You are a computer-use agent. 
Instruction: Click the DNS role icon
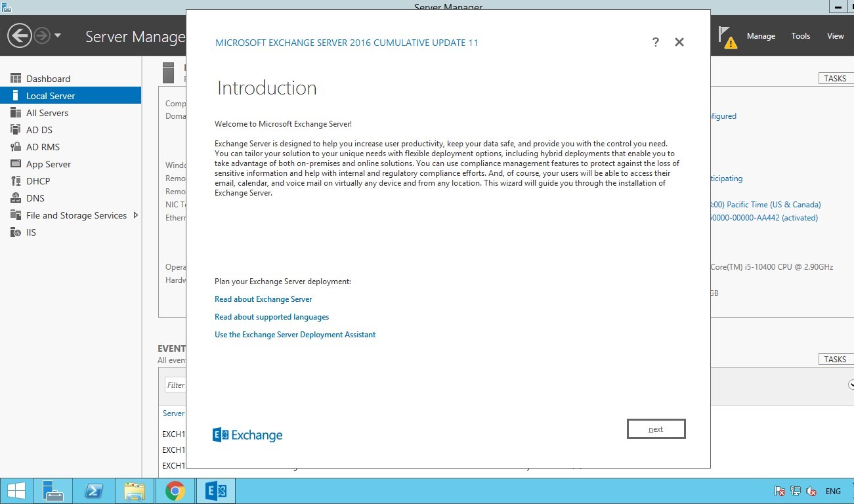coord(16,198)
